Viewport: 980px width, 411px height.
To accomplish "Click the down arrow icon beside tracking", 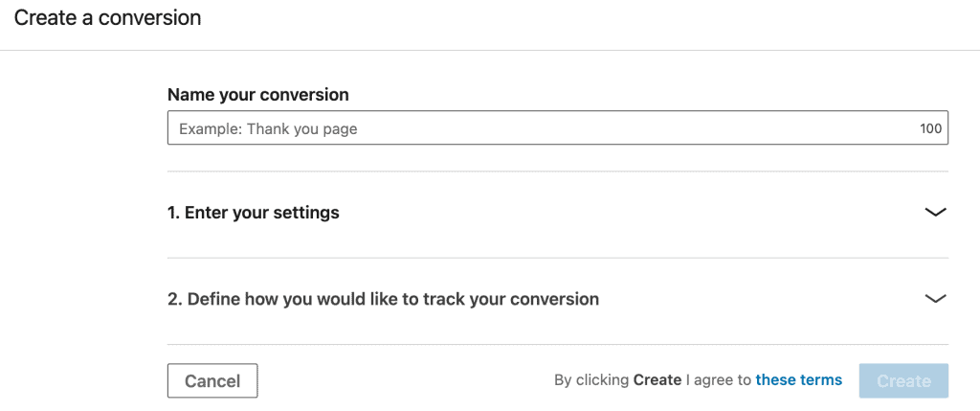I will pyautogui.click(x=935, y=299).
